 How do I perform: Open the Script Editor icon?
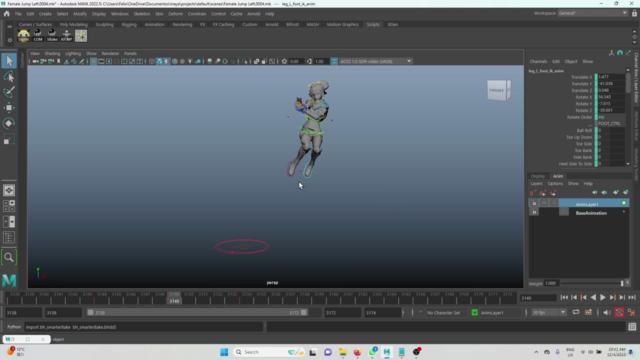[632, 327]
